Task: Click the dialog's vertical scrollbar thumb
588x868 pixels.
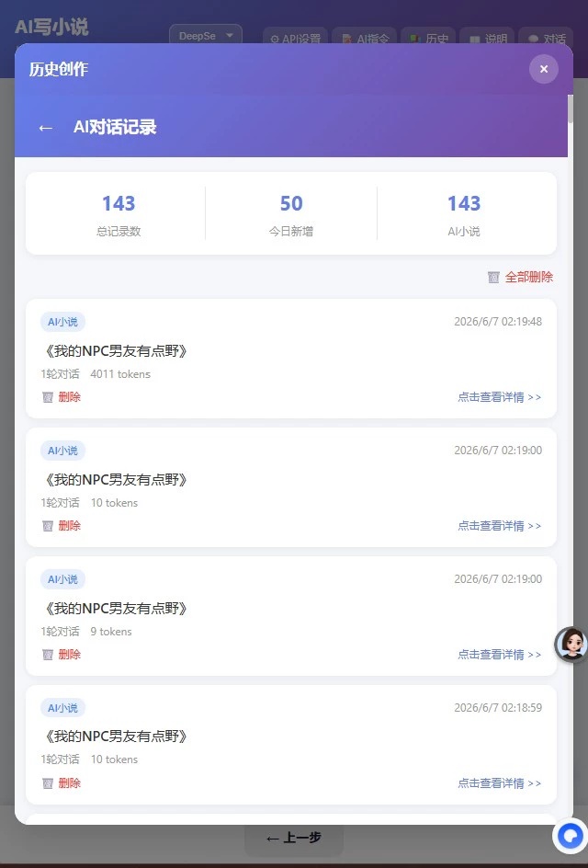Action: tap(571, 108)
